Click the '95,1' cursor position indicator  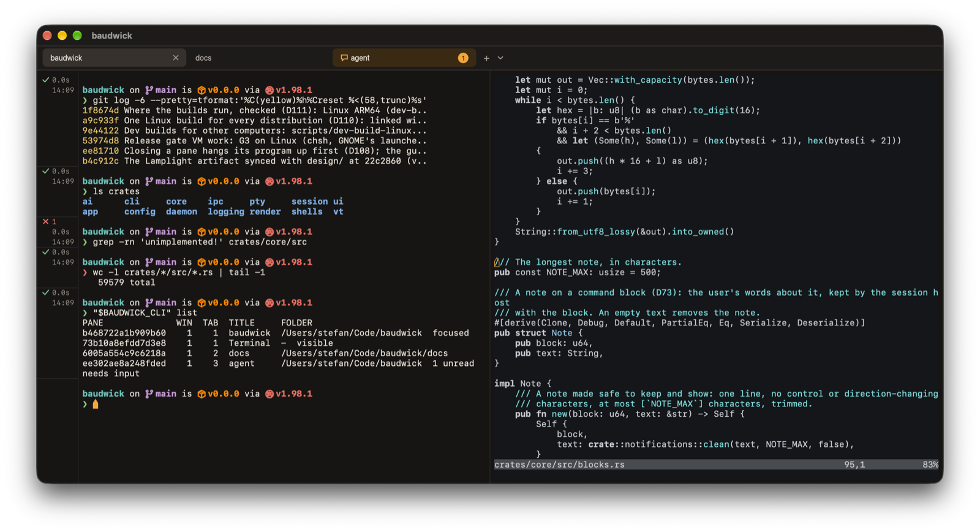[x=854, y=465]
